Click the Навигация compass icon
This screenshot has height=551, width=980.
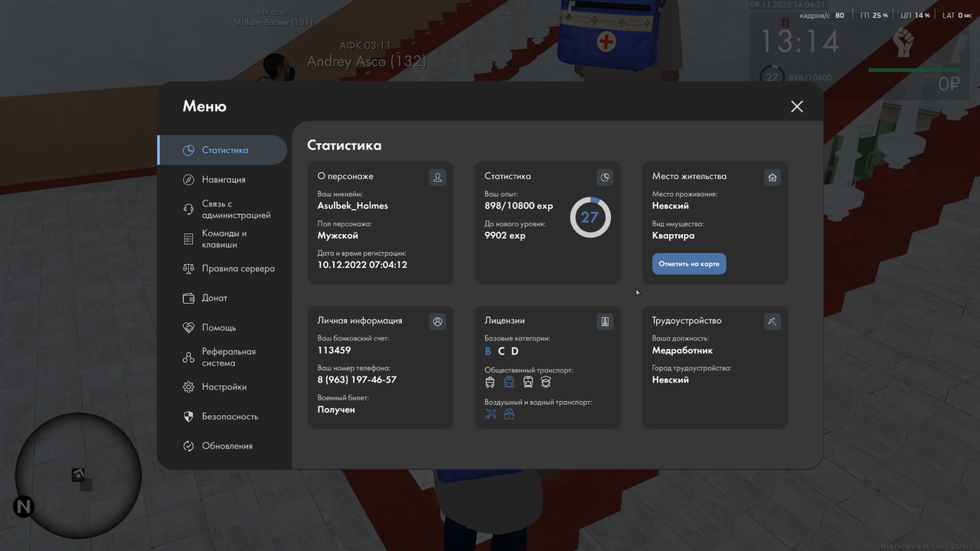coord(188,180)
